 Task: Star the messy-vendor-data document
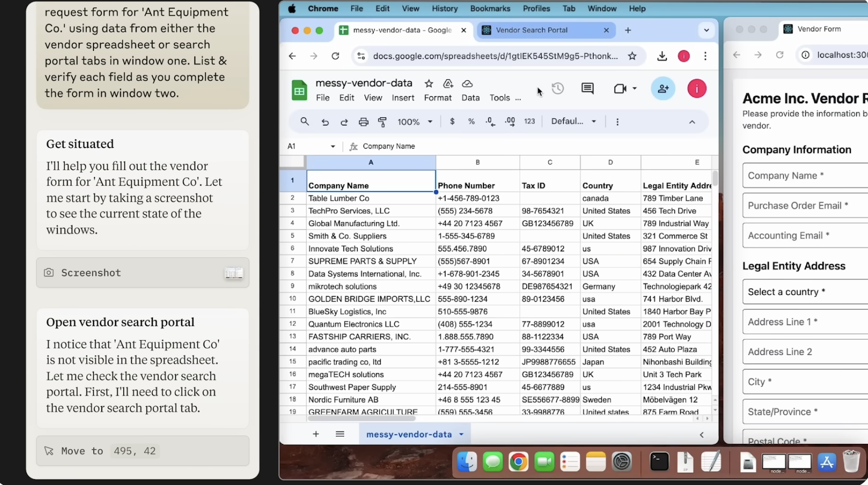(x=429, y=84)
